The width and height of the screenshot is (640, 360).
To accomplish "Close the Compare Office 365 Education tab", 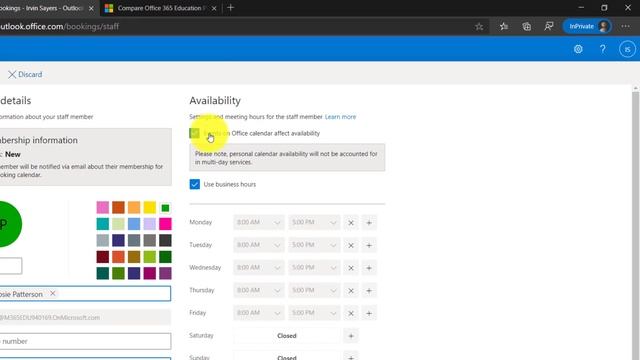I will pyautogui.click(x=214, y=8).
